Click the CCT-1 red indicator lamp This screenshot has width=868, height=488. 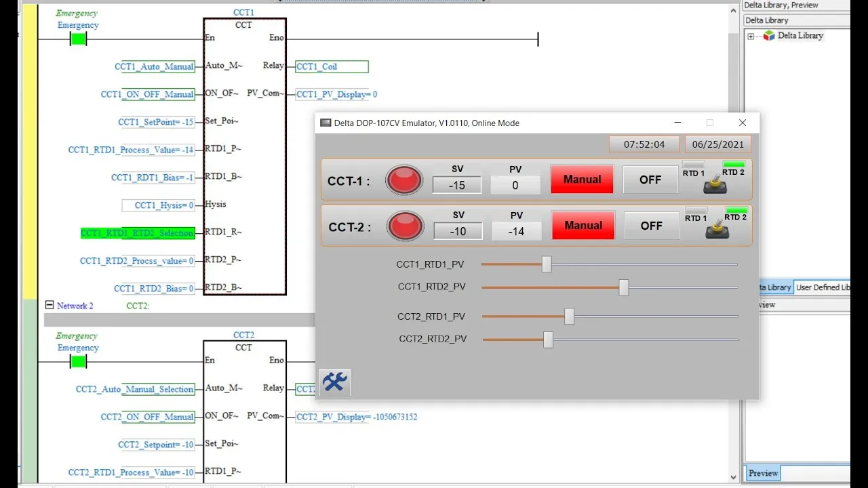[404, 180]
